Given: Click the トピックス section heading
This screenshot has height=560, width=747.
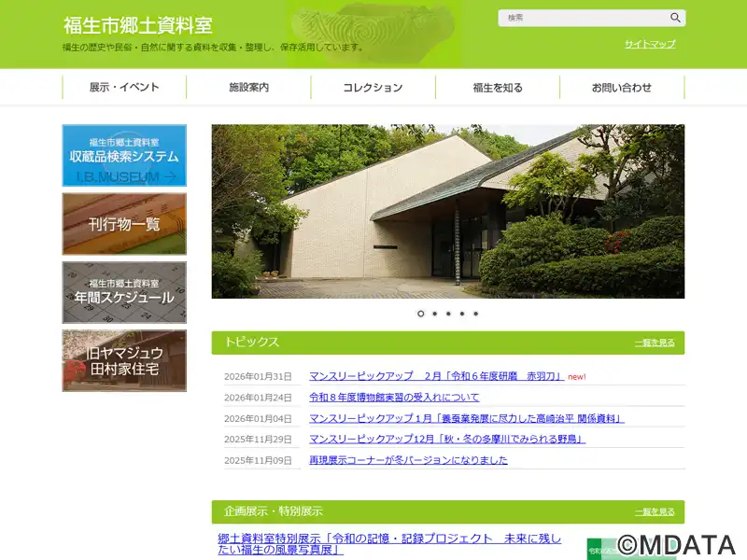Looking at the screenshot, I should 251,342.
